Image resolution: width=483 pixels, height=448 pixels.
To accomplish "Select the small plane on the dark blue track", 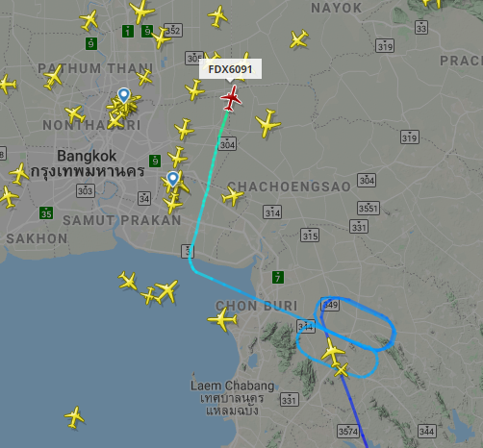I will click(341, 370).
